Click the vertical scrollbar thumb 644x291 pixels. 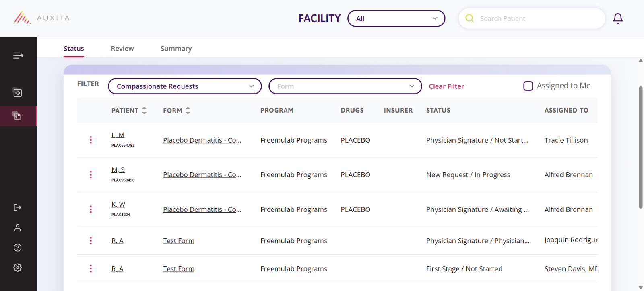pyautogui.click(x=640, y=147)
